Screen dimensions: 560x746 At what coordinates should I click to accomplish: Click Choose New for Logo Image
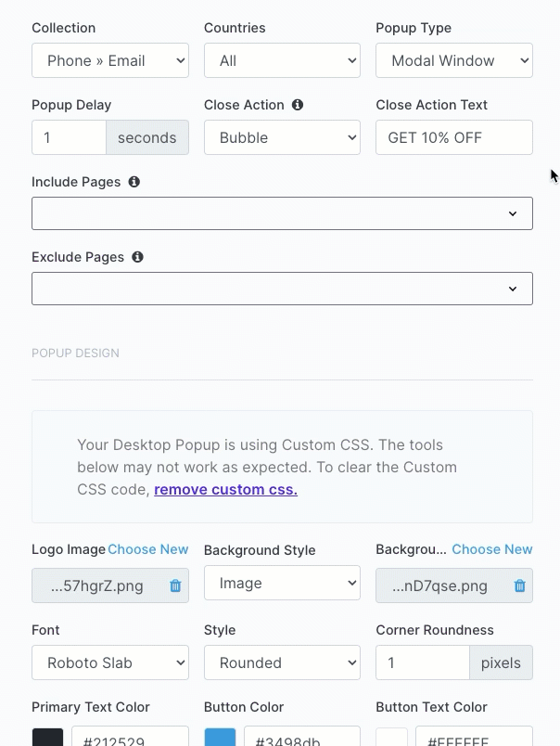pyautogui.click(x=147, y=549)
